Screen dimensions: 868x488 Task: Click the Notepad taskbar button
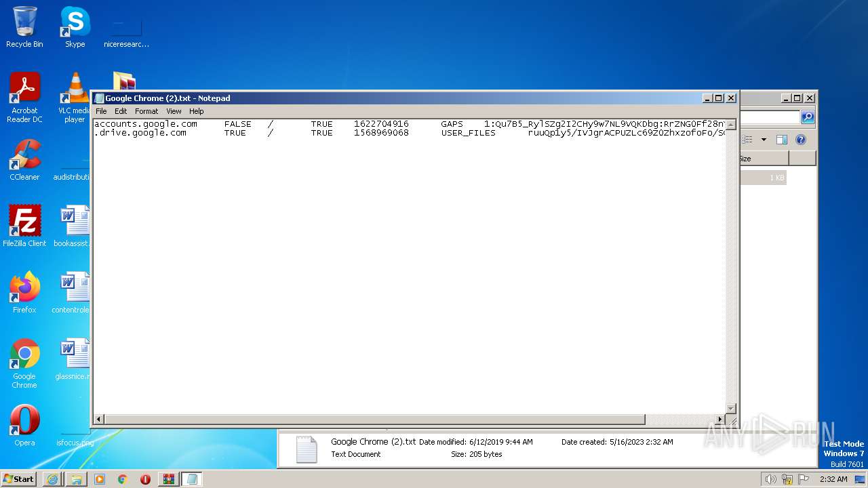[191, 479]
